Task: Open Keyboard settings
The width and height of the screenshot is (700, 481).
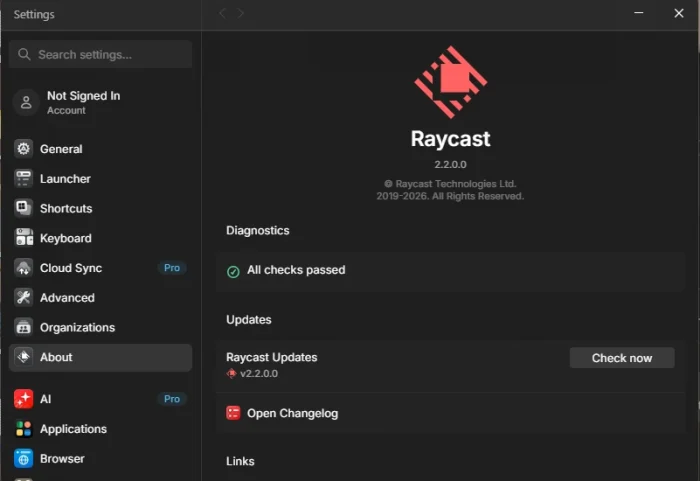Action: 100,238
